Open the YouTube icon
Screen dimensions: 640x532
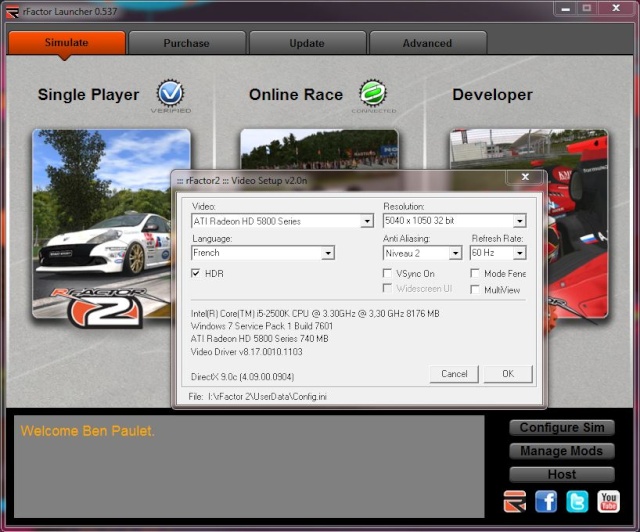click(608, 501)
